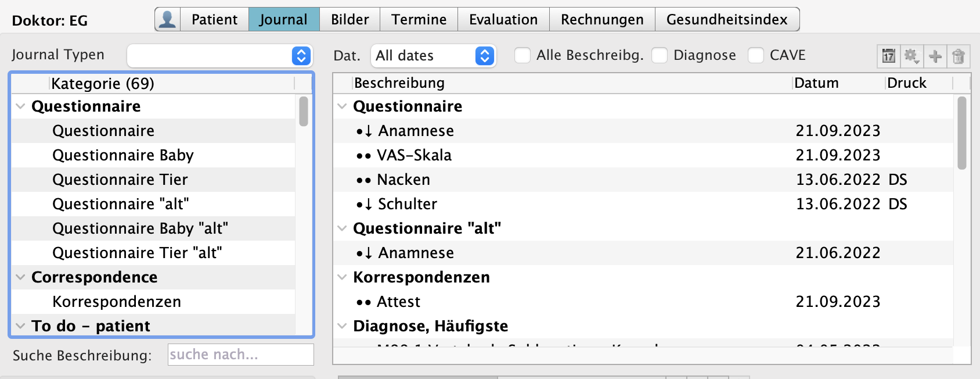
Task: Click the Beschreibung list vertical scrollbar
Action: [x=962, y=134]
